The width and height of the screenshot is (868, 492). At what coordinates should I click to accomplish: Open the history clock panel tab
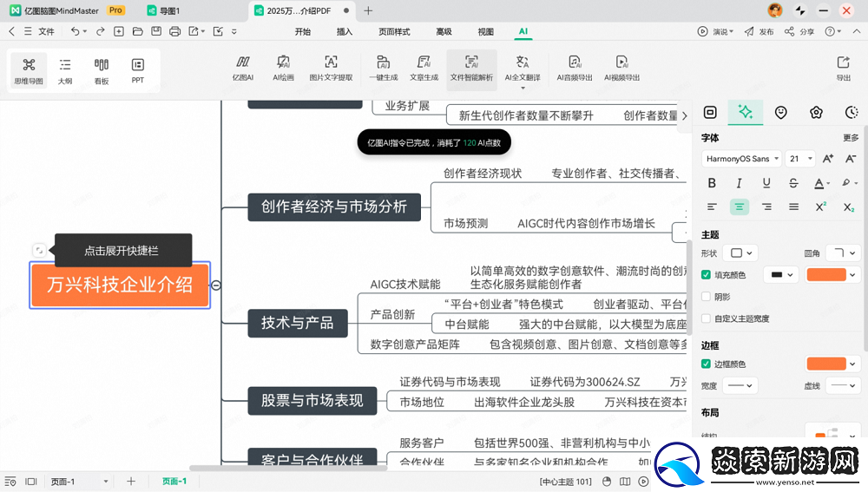(852, 112)
